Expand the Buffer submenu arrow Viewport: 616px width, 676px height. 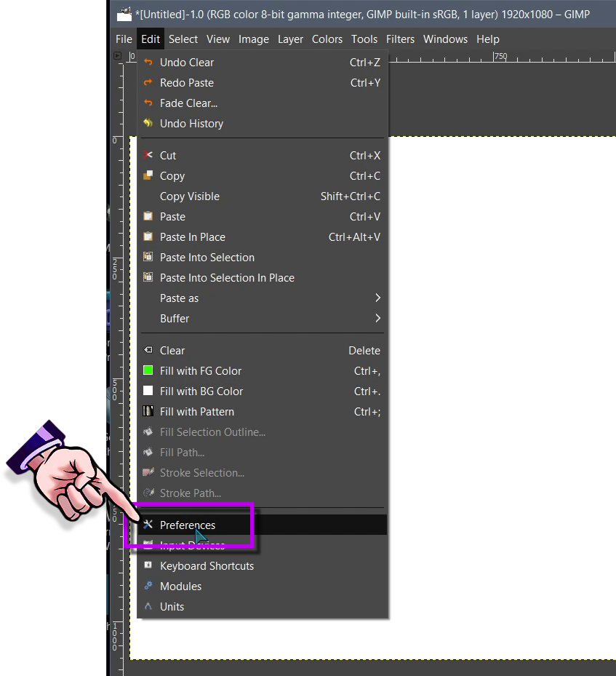pos(377,318)
